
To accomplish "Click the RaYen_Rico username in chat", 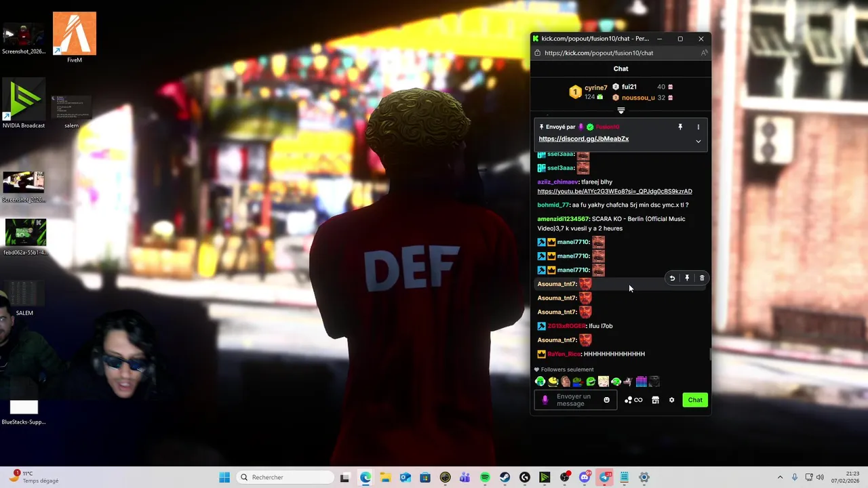I will pyautogui.click(x=564, y=354).
